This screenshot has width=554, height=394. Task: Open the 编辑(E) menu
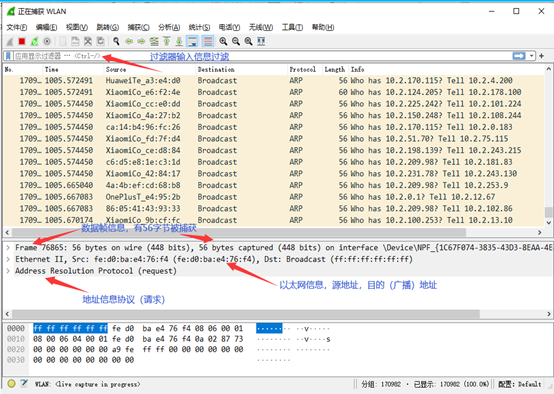pyautogui.click(x=46, y=27)
